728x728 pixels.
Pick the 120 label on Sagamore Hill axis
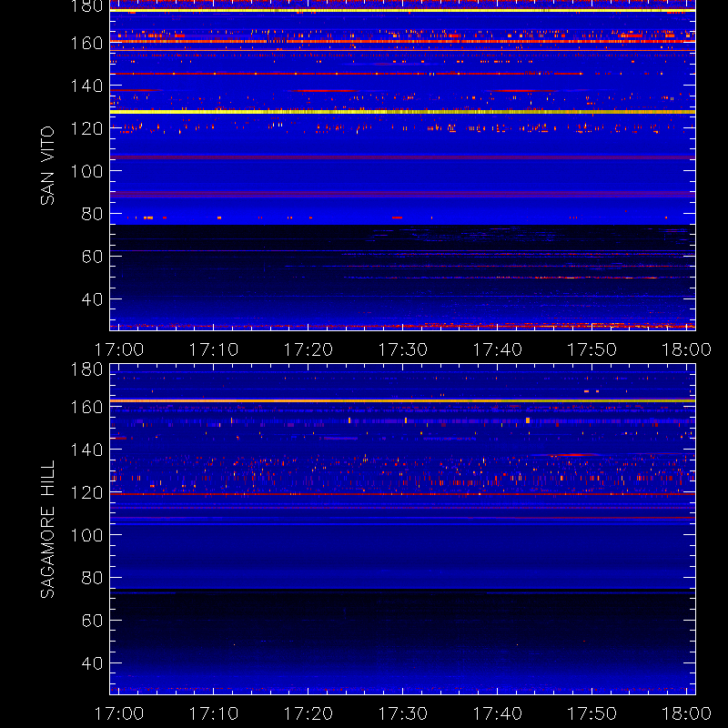click(86, 492)
